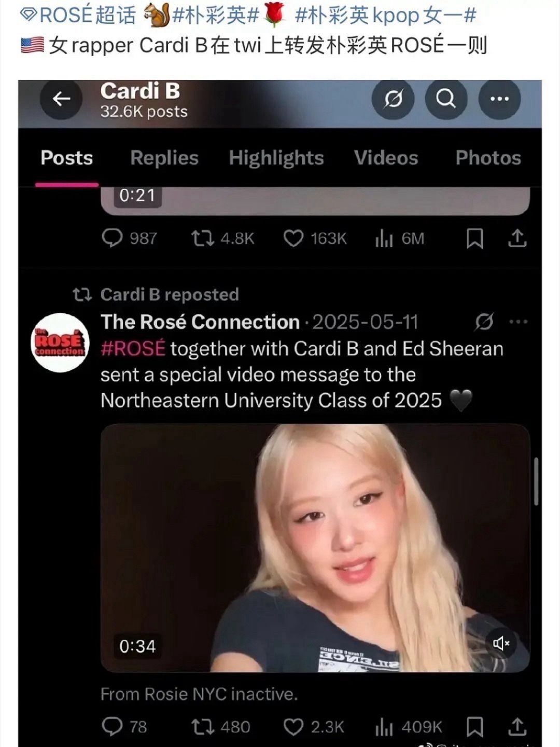
Task: Unmute the Rosé video
Action: point(501,643)
